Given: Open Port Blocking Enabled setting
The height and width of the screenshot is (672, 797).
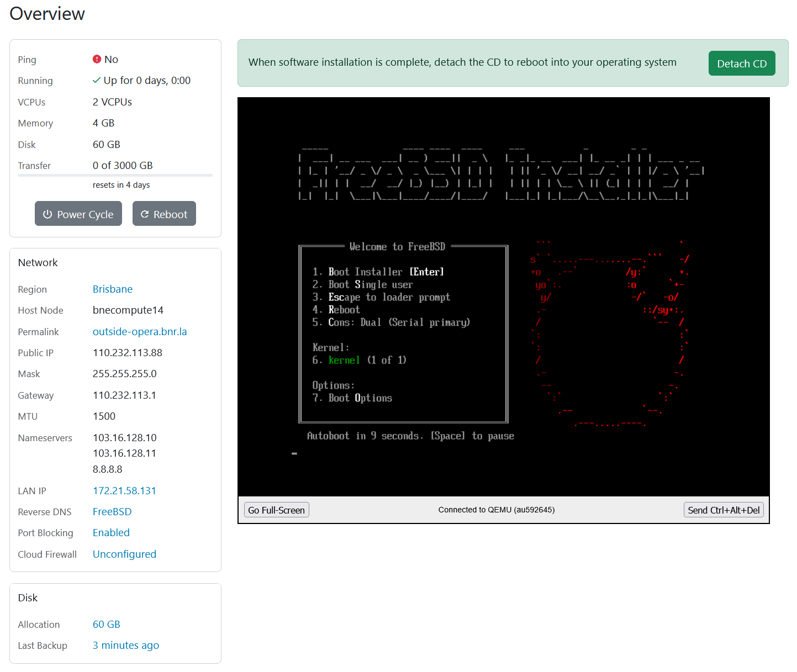Looking at the screenshot, I should click(111, 532).
